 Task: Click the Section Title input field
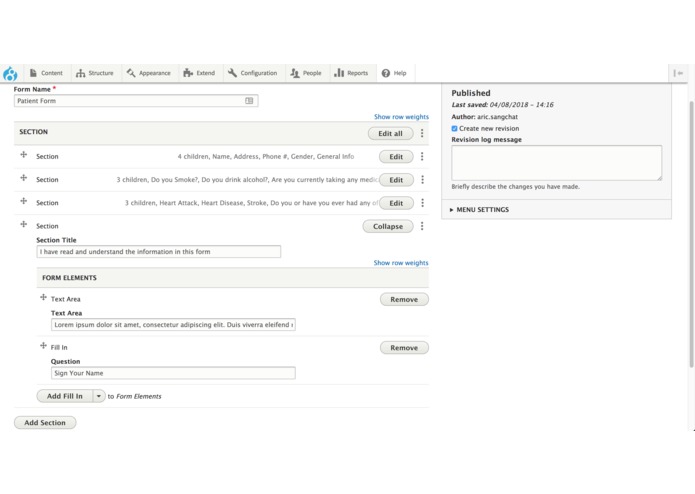coord(159,252)
